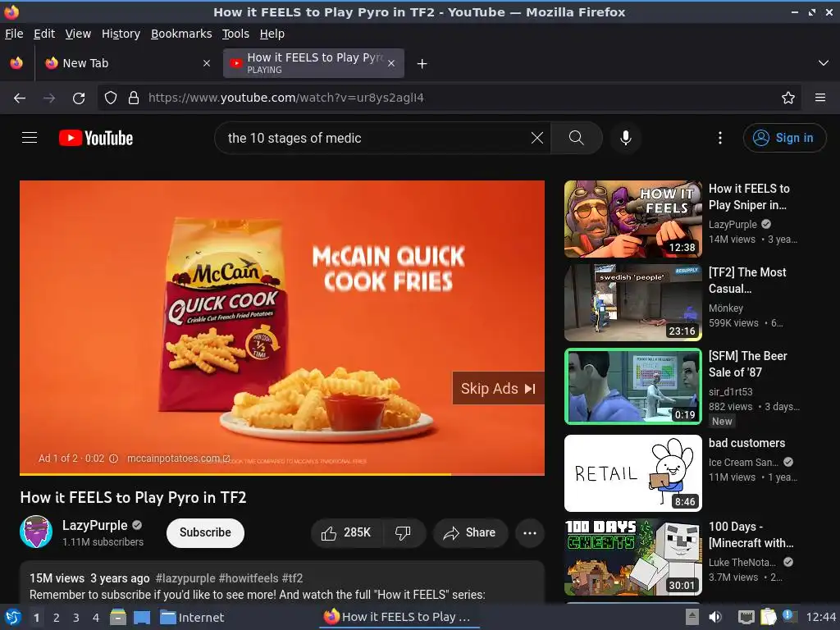Open LazyPurple channel avatar
Screen dimensions: 840x630
pyautogui.click(x=36, y=532)
